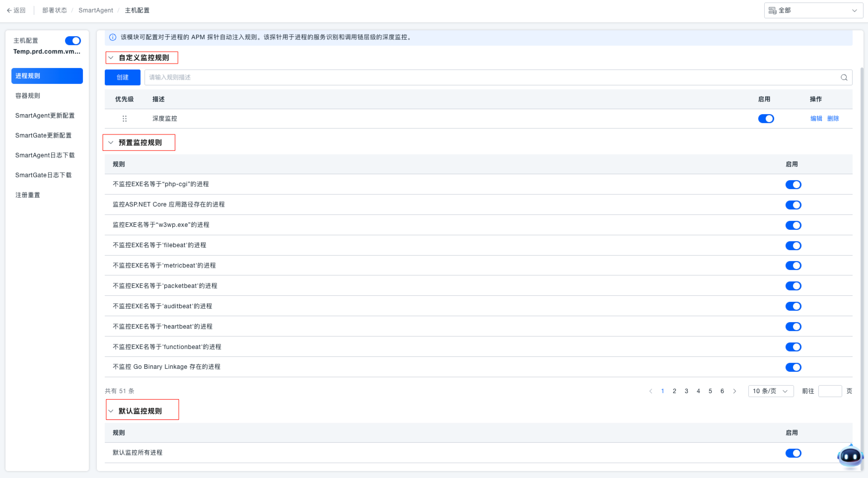Screen dimensions: 868x478
Task: Click the previous page arrow in pagination
Action: pyautogui.click(x=651, y=391)
